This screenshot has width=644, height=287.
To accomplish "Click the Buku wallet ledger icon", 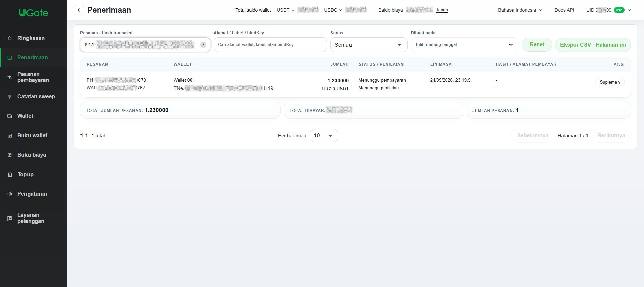I will [10, 136].
